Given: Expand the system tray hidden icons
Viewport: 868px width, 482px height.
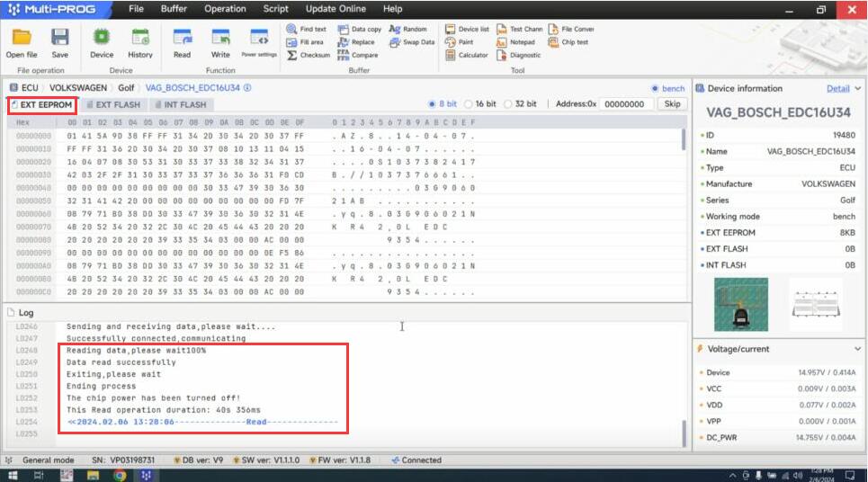Looking at the screenshot, I should coord(732,476).
